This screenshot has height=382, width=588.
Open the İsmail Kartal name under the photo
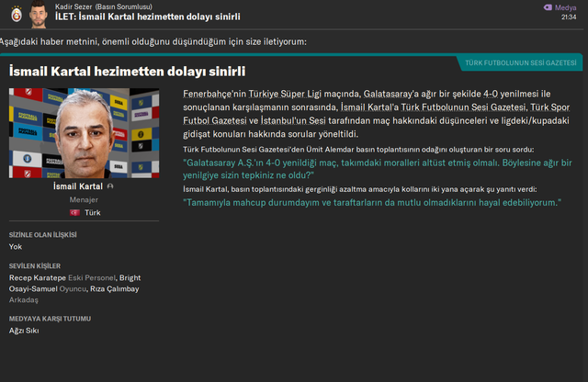77,186
